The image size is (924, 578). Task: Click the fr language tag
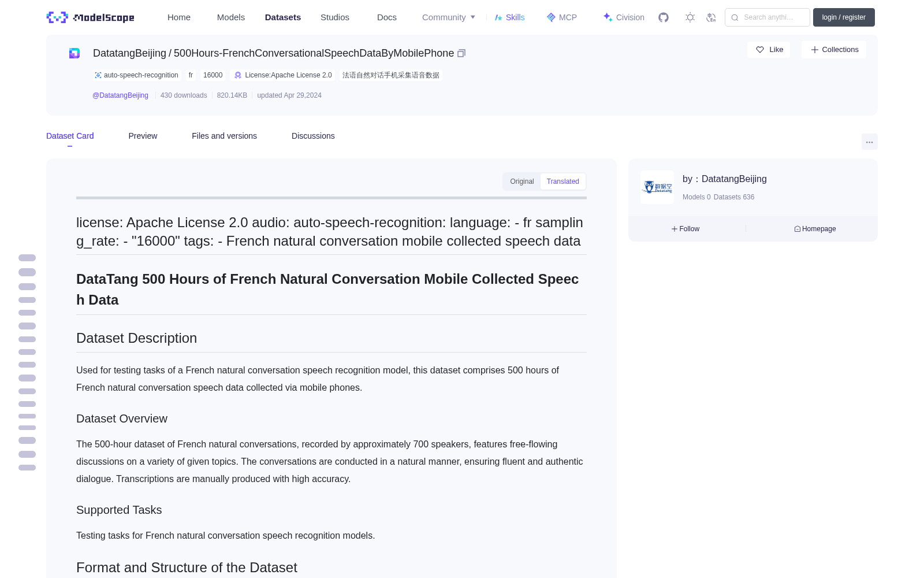tap(191, 75)
